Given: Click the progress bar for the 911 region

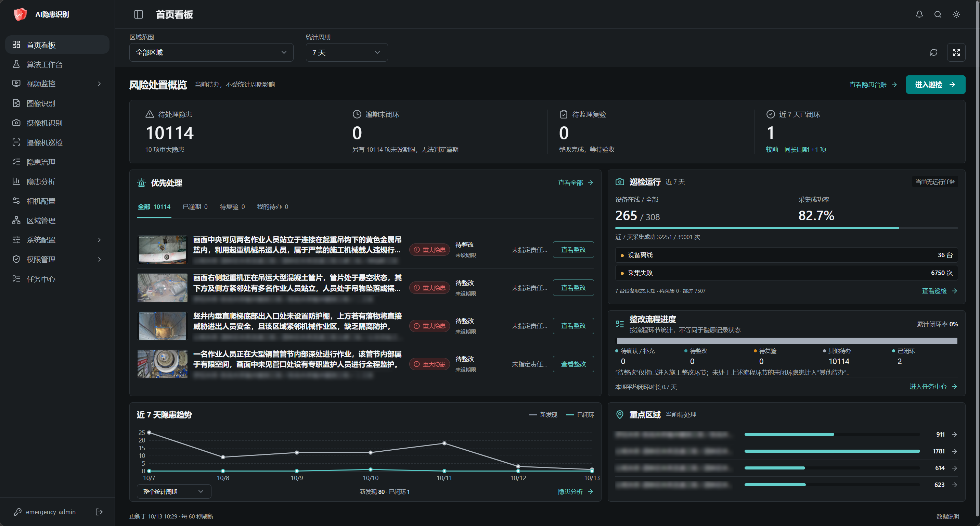Looking at the screenshot, I should pyautogui.click(x=831, y=434).
